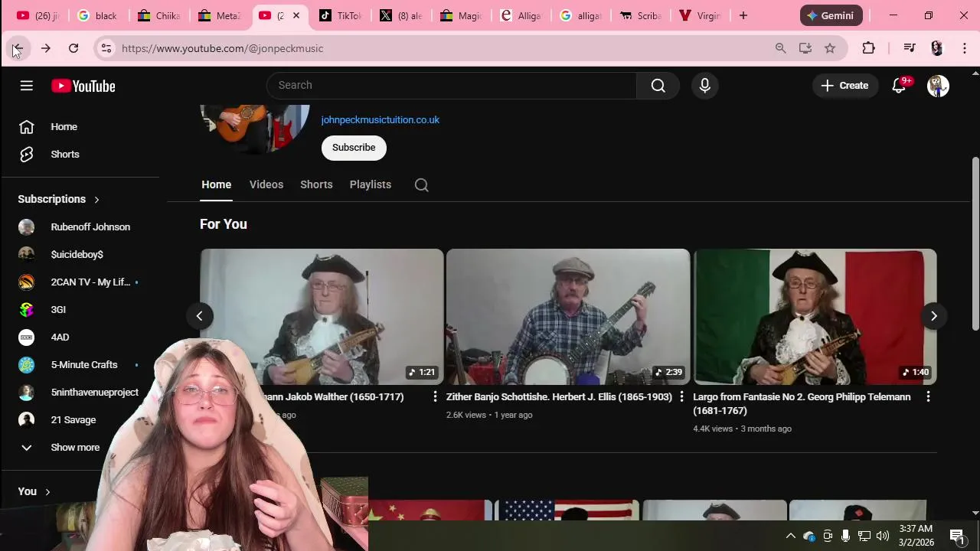Open options for Jakob Walther video
Viewport: 980px width, 551px height.
pyautogui.click(x=435, y=396)
